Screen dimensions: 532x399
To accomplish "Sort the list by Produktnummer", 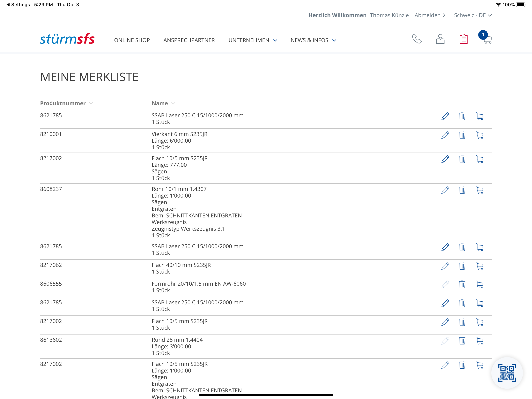I will pos(66,103).
